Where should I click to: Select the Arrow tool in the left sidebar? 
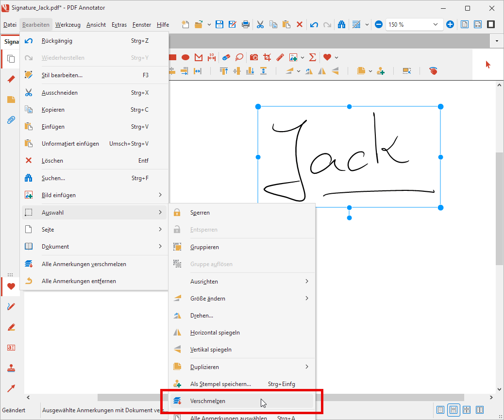[11, 388]
